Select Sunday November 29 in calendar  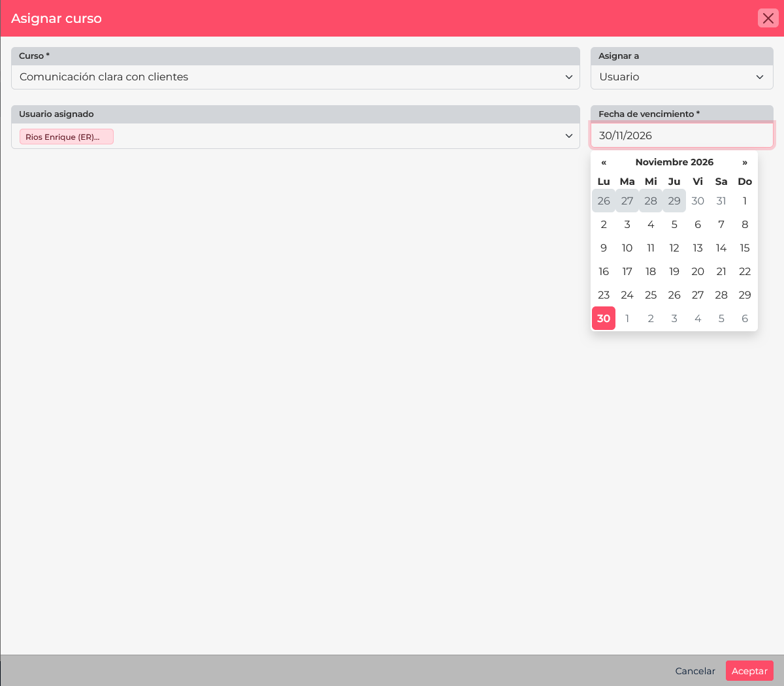[x=745, y=295]
